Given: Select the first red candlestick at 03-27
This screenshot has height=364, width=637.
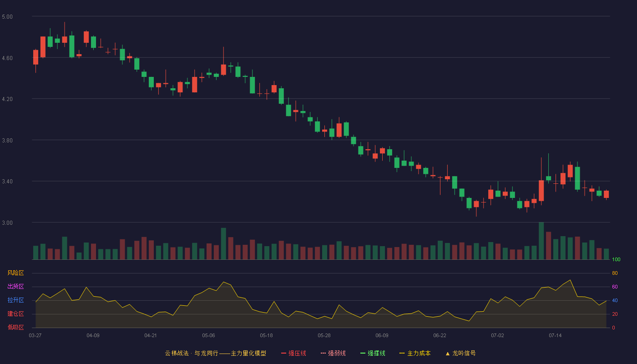Looking at the screenshot, I should (x=35, y=57).
